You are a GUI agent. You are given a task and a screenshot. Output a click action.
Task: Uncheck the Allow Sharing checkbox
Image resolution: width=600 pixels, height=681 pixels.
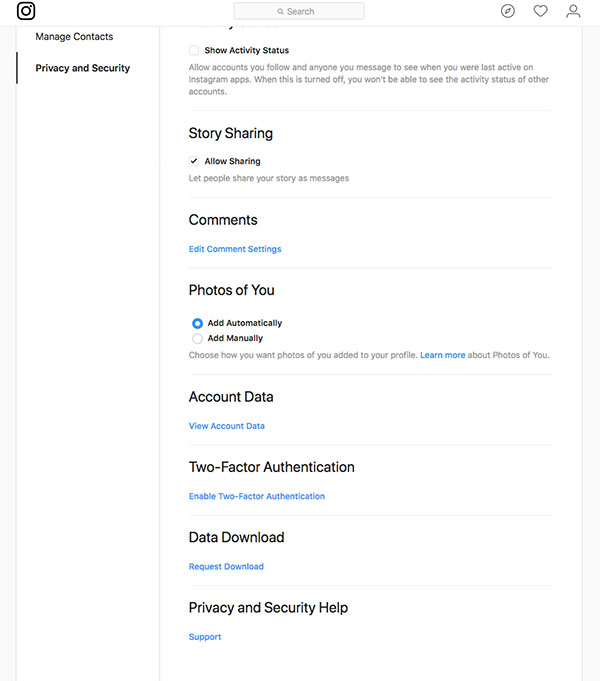[194, 161]
